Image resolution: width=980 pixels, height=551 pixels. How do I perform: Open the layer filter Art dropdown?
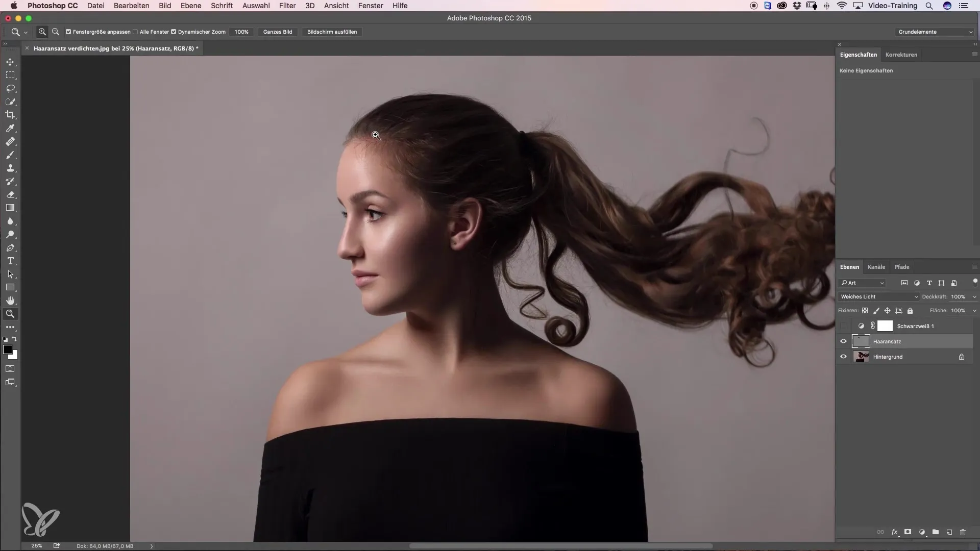862,283
